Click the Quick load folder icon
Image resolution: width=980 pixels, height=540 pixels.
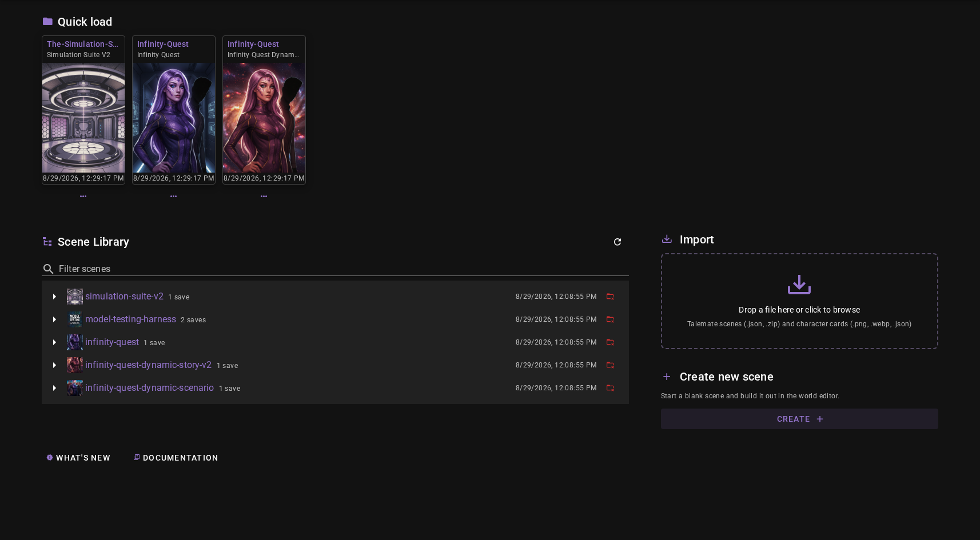47,21
